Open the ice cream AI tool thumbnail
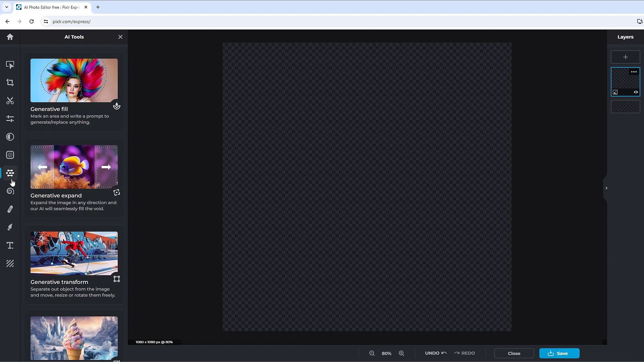Image resolution: width=644 pixels, height=362 pixels. (74, 338)
